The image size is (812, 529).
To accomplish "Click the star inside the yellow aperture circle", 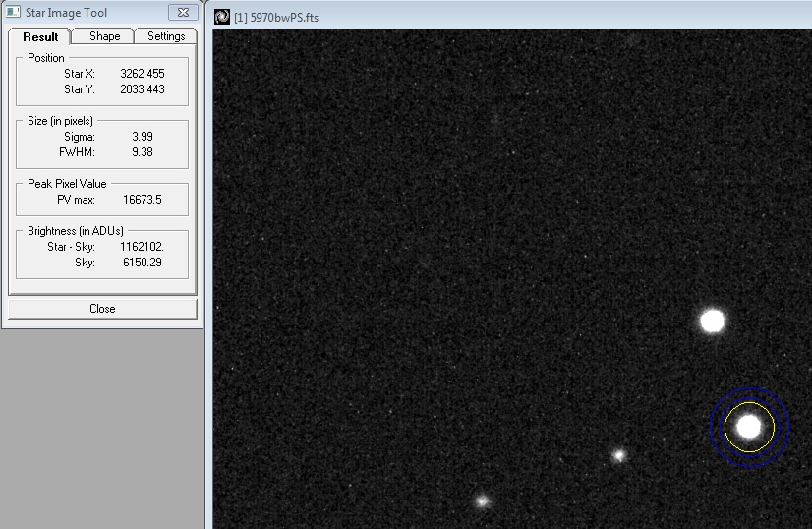I will (x=749, y=426).
